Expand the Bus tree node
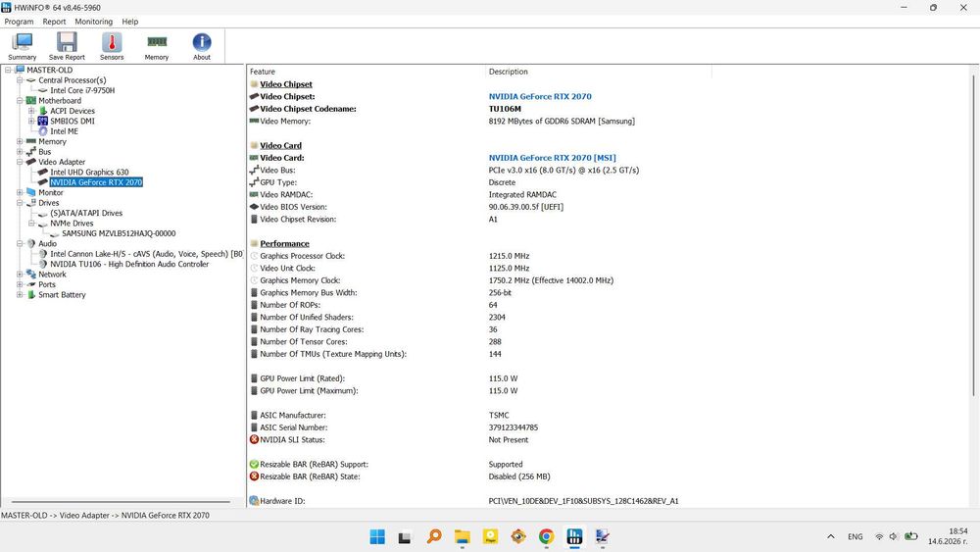This screenshot has width=980, height=552. 20,152
